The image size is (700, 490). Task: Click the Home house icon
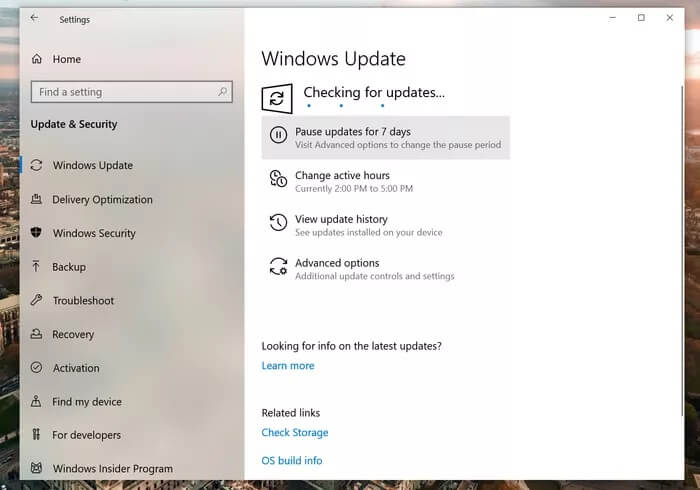37,59
